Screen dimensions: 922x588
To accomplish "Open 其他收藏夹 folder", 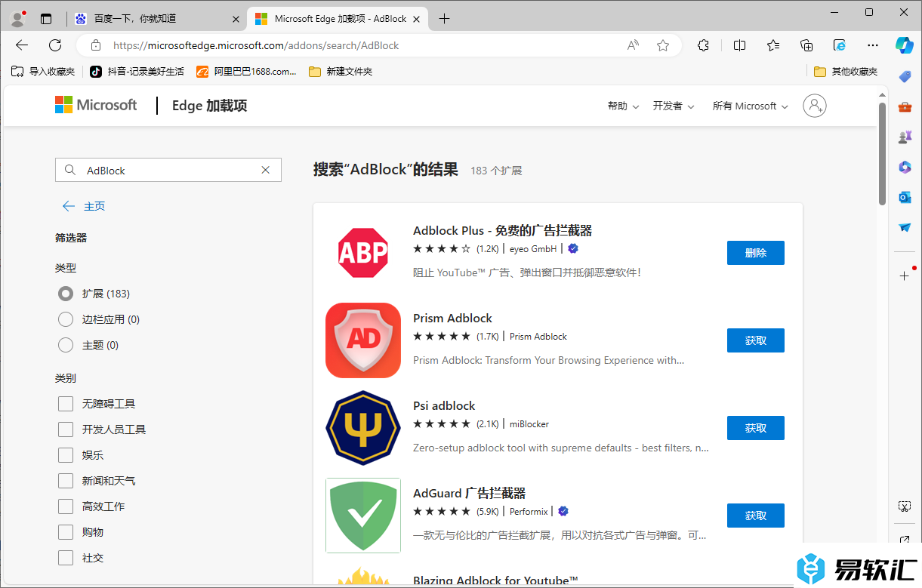I will pyautogui.click(x=846, y=72).
